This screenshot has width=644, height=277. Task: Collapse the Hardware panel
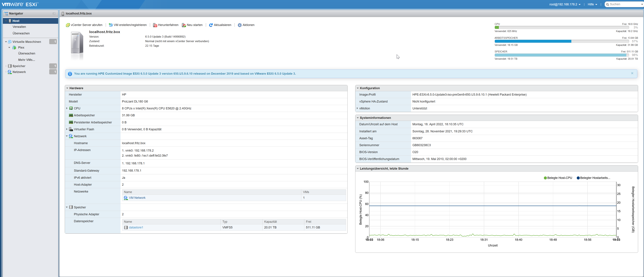pyautogui.click(x=67, y=88)
